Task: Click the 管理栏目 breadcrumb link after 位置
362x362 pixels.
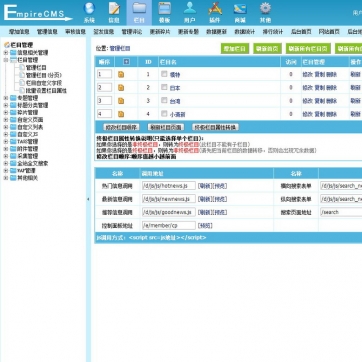Action: [x=120, y=49]
